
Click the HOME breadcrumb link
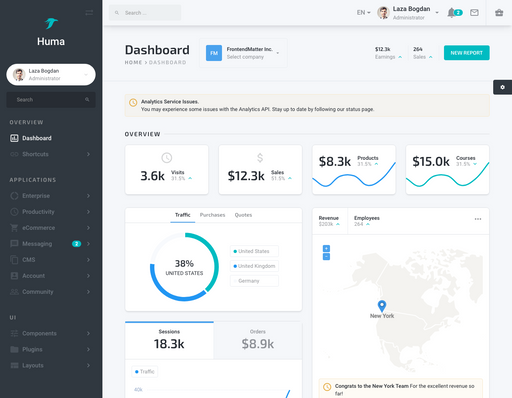click(133, 62)
